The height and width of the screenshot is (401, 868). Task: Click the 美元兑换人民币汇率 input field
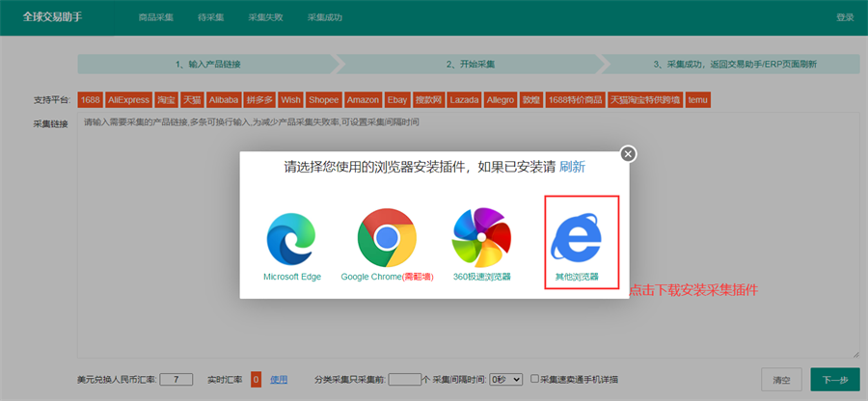(176, 380)
